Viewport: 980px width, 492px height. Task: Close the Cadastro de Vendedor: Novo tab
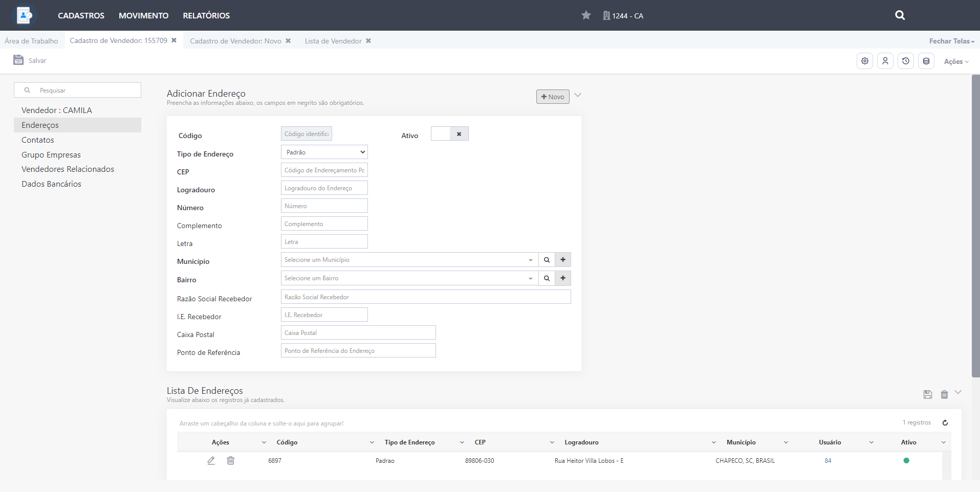pyautogui.click(x=288, y=41)
